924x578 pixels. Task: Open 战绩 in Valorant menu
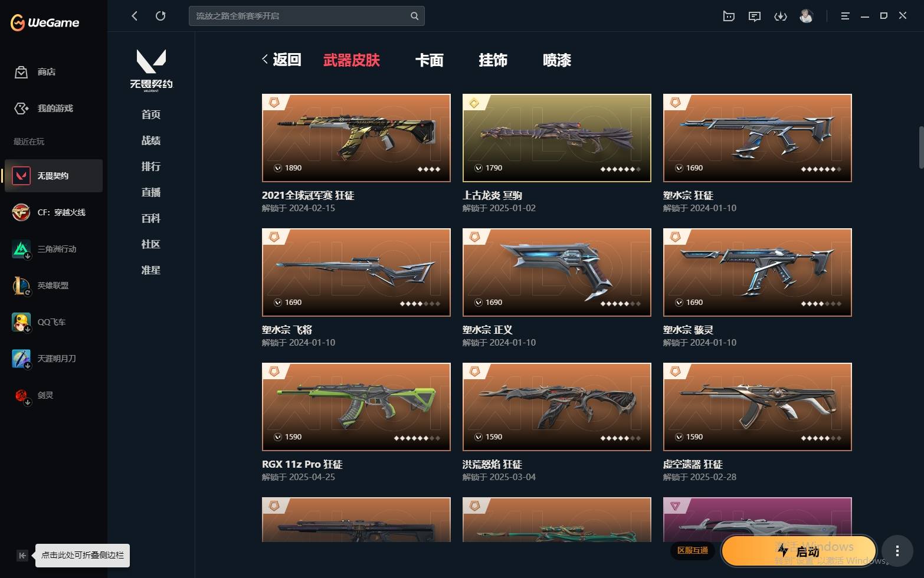151,140
